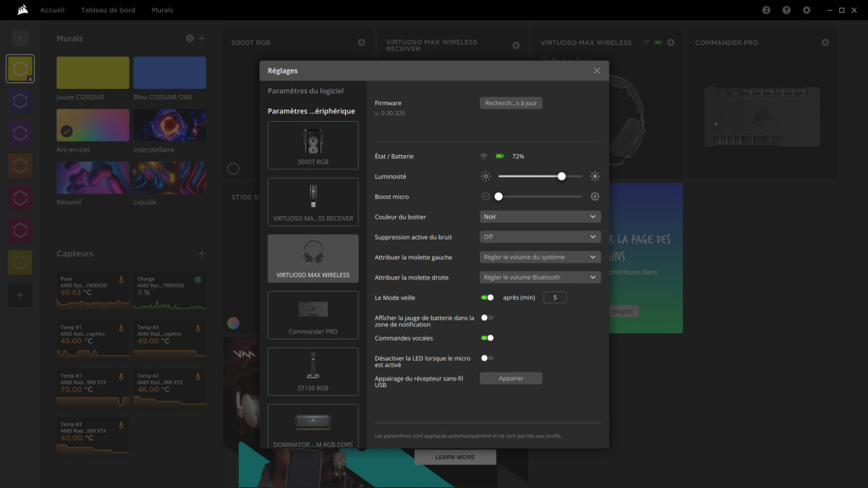Click Virtuoso card battery status icon
The height and width of the screenshot is (488, 868).
click(x=658, y=42)
